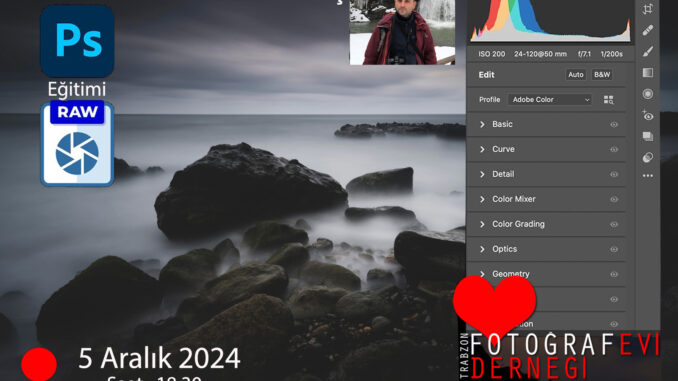678x381 pixels.
Task: Click the Auto button
Action: pos(576,75)
